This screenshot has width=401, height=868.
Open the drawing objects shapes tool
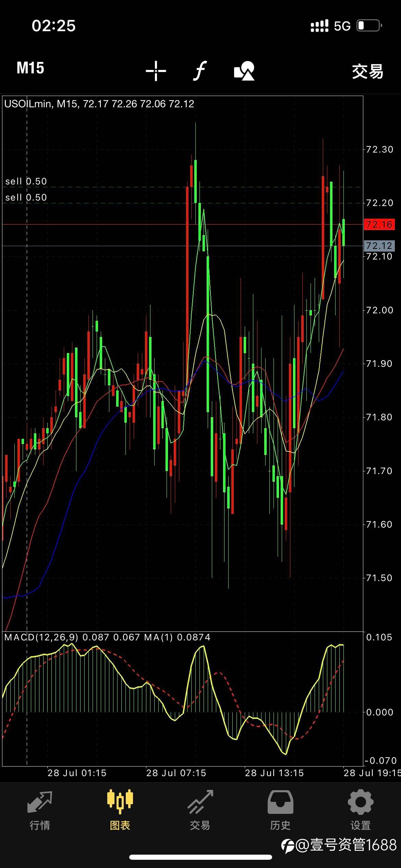[x=244, y=71]
